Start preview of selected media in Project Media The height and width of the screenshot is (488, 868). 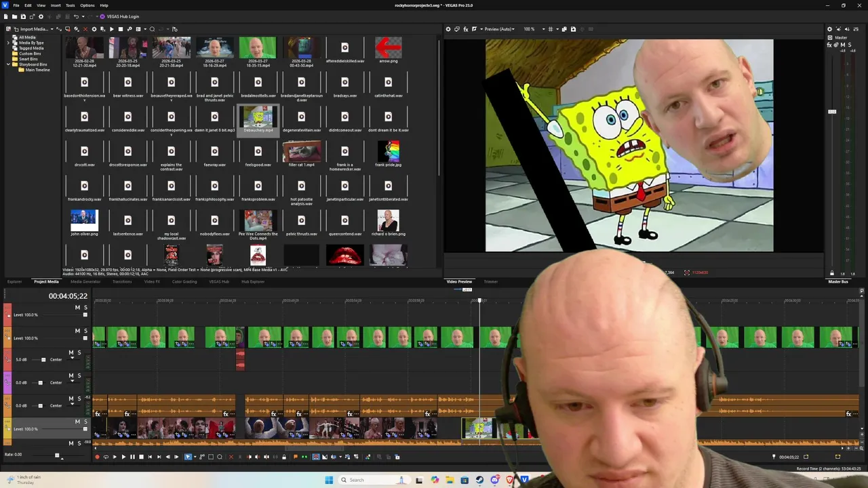point(112,29)
